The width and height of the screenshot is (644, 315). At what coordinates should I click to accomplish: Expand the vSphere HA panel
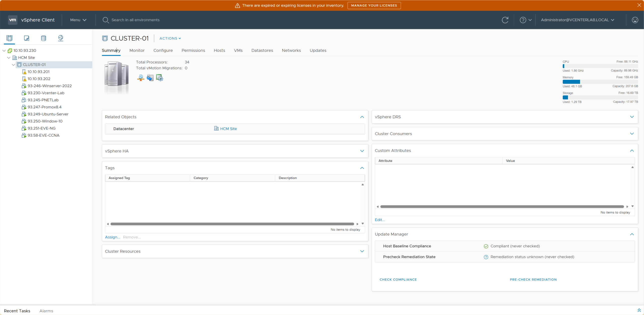pyautogui.click(x=362, y=151)
